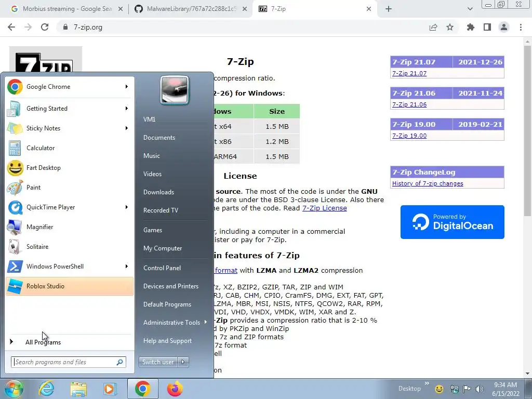The image size is (532, 399).
Task: Toggle Chrome side panel icon
Action: [x=487, y=28]
